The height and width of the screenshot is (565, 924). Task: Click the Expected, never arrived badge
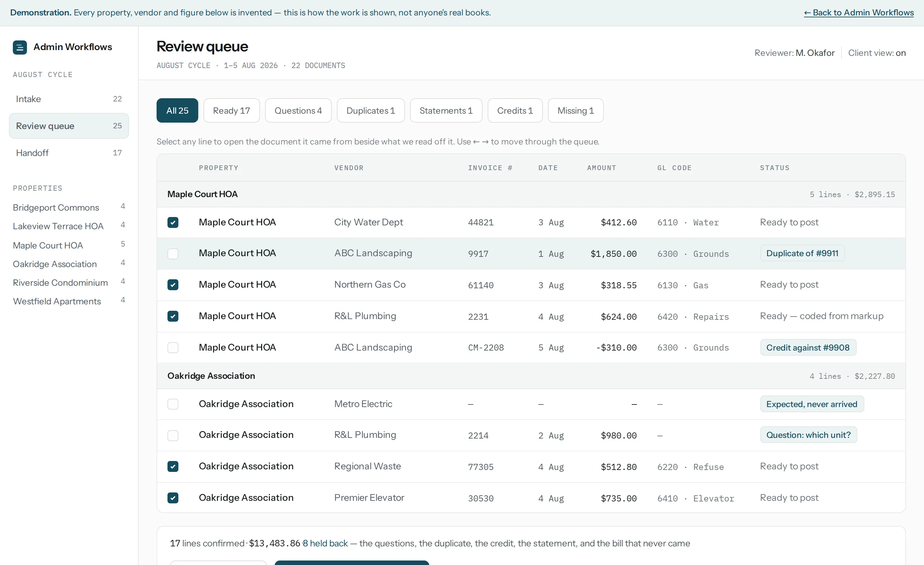tap(812, 404)
